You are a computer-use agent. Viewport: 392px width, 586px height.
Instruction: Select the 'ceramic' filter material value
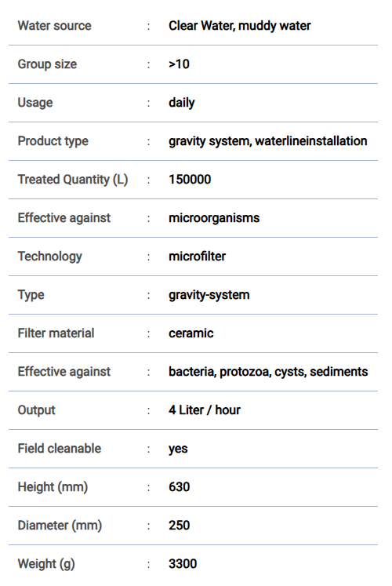191,333
